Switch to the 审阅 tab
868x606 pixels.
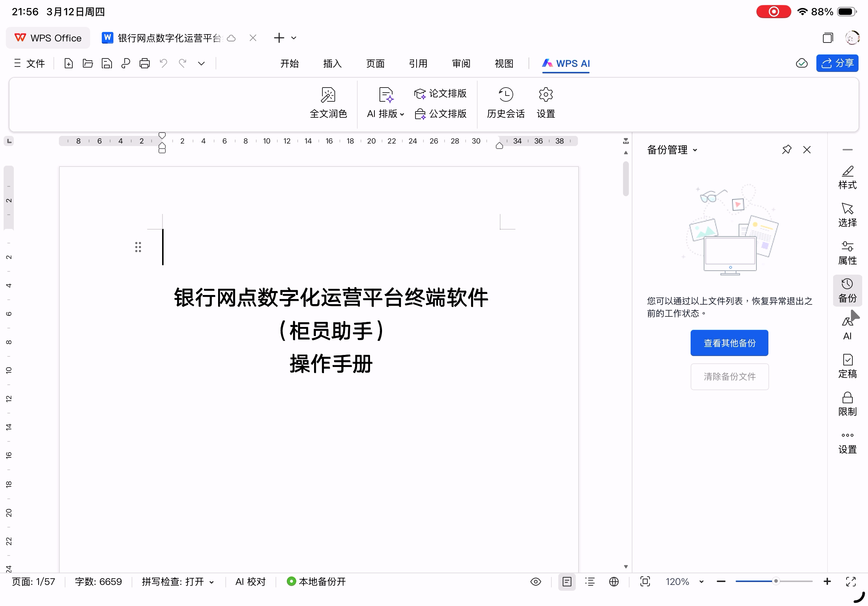click(x=461, y=64)
